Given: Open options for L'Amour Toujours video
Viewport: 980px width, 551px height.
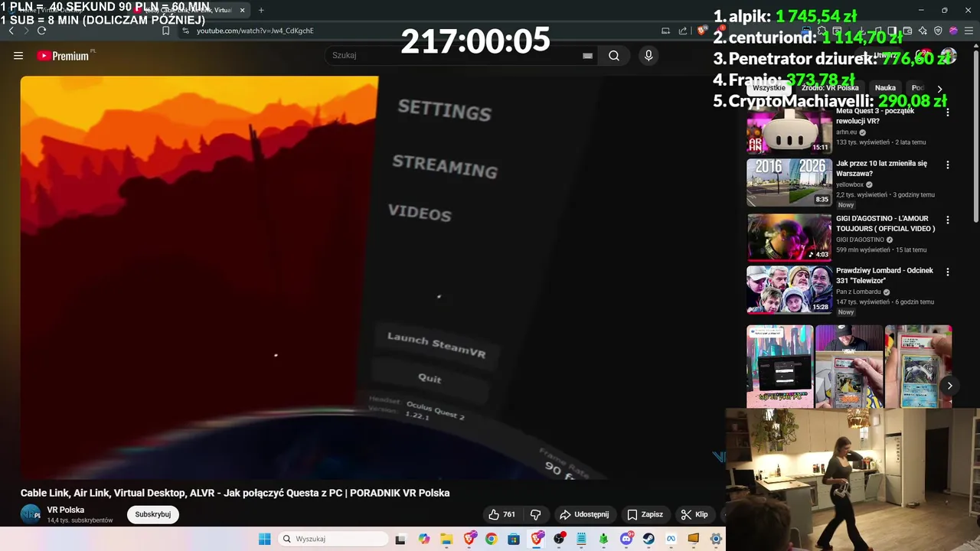Looking at the screenshot, I should point(948,220).
